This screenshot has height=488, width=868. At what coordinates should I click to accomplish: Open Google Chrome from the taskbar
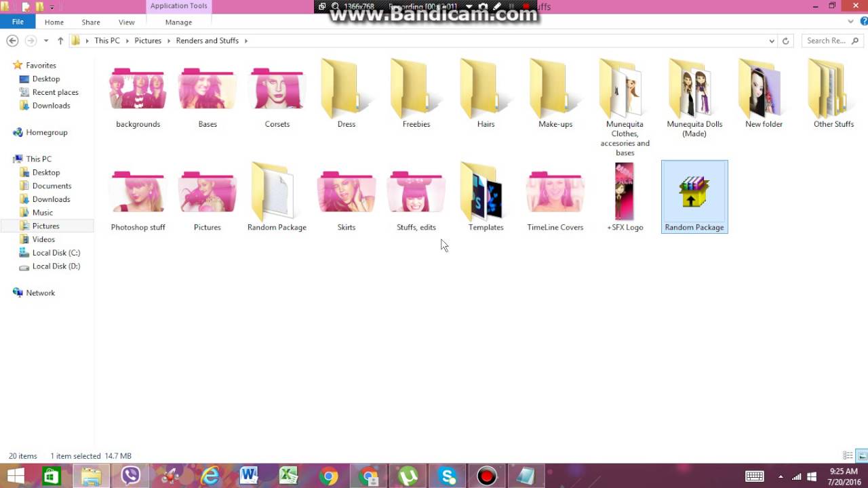point(329,476)
